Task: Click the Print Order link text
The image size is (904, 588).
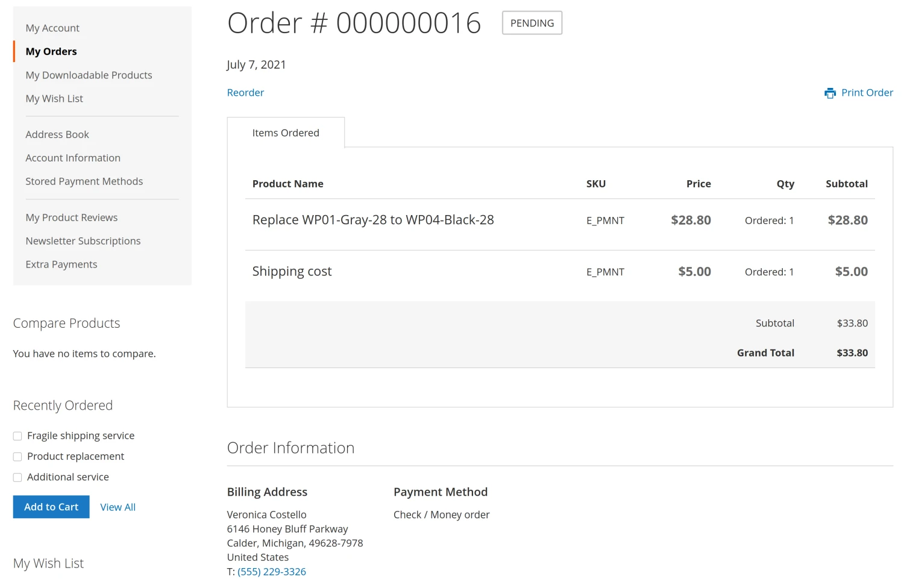Action: [x=867, y=93]
